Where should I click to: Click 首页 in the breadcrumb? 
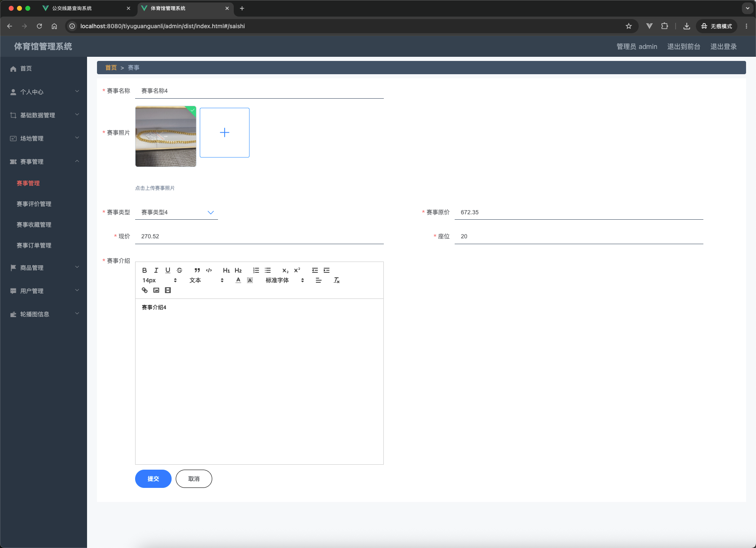pos(111,68)
